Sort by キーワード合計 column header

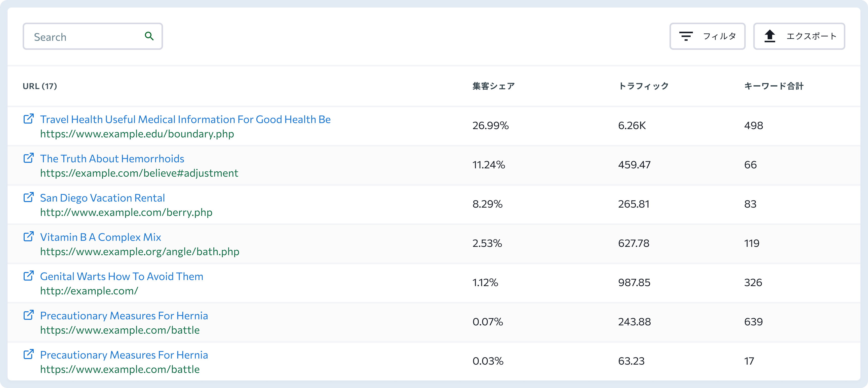click(774, 86)
